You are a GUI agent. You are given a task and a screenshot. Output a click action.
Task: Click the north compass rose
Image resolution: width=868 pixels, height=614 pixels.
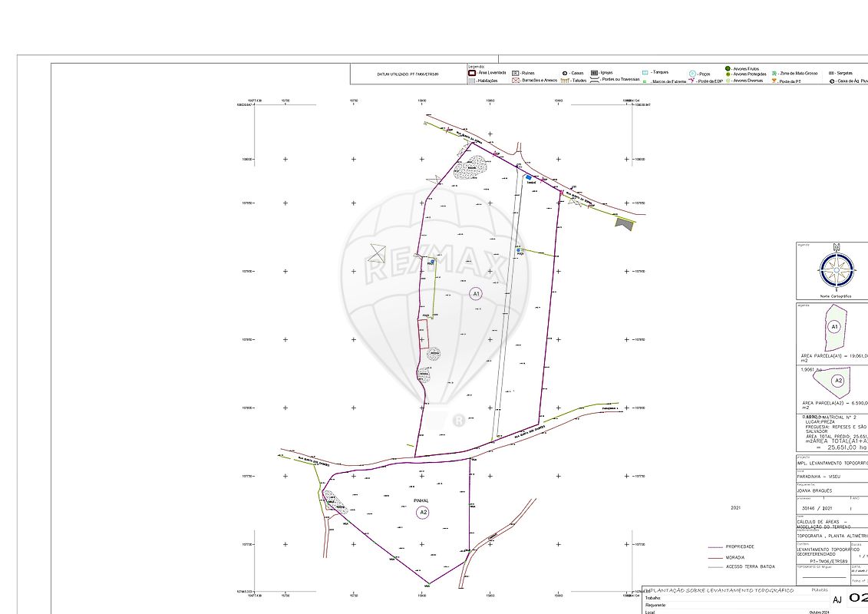pyautogui.click(x=837, y=269)
